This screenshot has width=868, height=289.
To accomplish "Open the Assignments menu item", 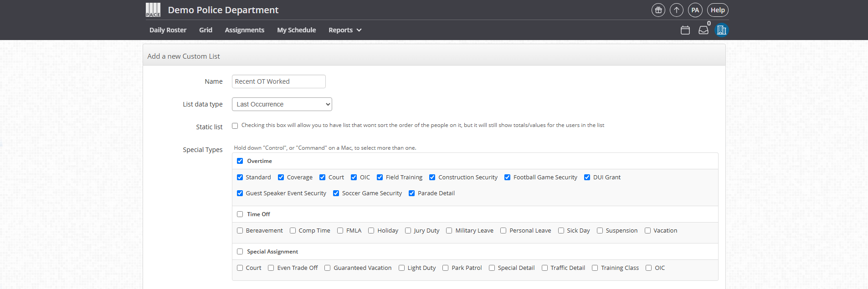I will point(244,30).
